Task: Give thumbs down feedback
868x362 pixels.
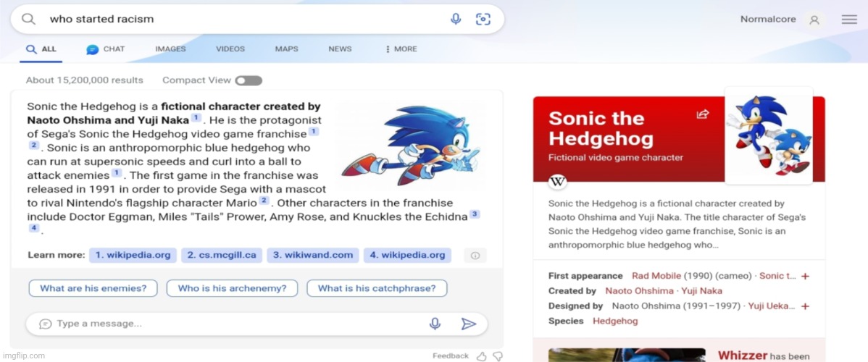Action: 498,356
